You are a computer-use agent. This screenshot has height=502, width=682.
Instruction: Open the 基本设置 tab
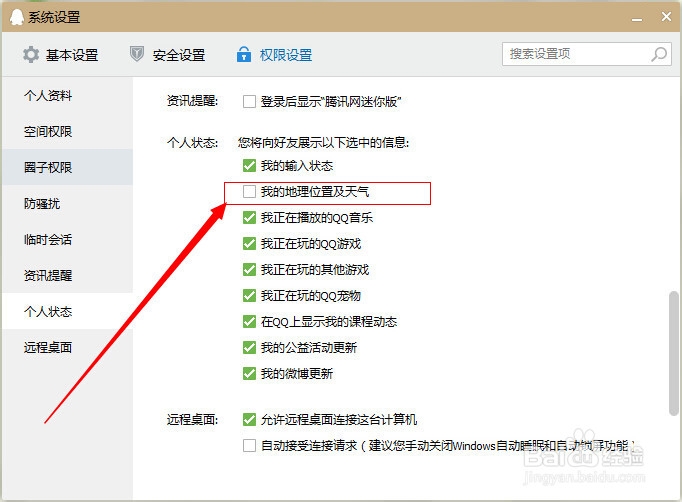point(60,55)
